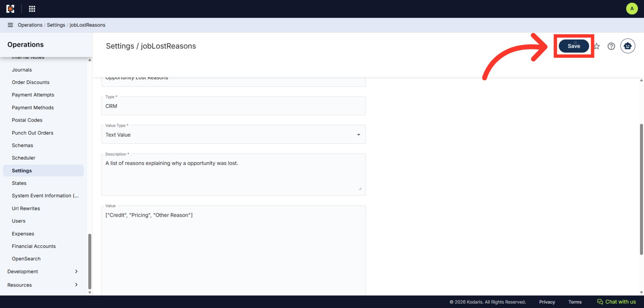Click the Description text area
Screen dimensions: 644x308
click(x=233, y=174)
